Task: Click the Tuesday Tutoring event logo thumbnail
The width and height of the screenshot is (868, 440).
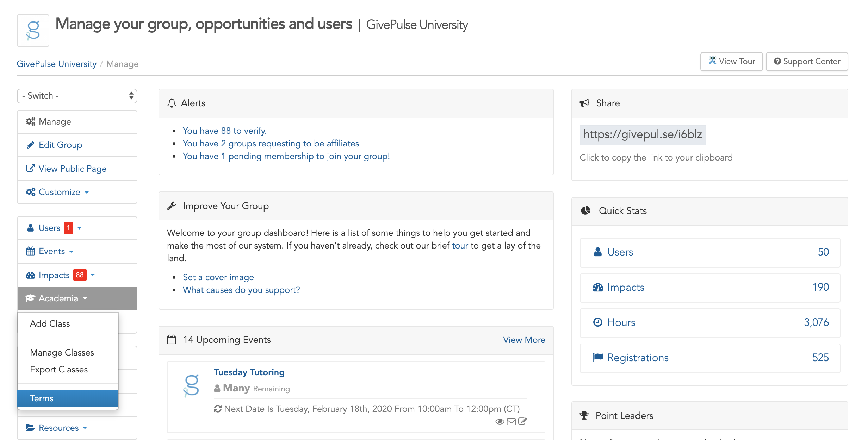Action: [192, 385]
